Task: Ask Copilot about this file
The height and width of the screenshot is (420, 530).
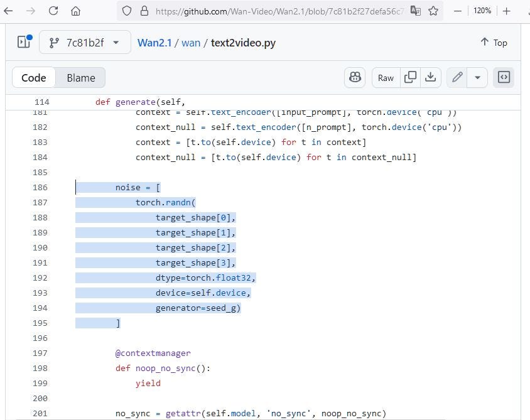Action: pyautogui.click(x=355, y=78)
